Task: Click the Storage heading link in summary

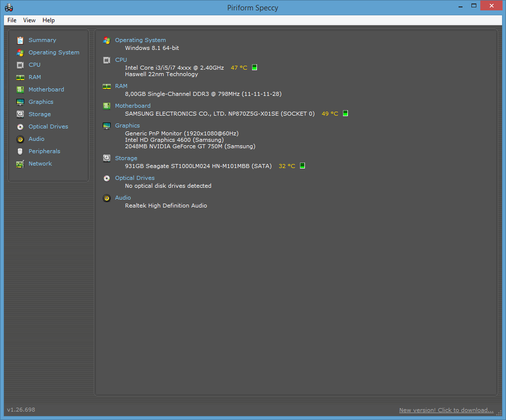Action: [126, 158]
